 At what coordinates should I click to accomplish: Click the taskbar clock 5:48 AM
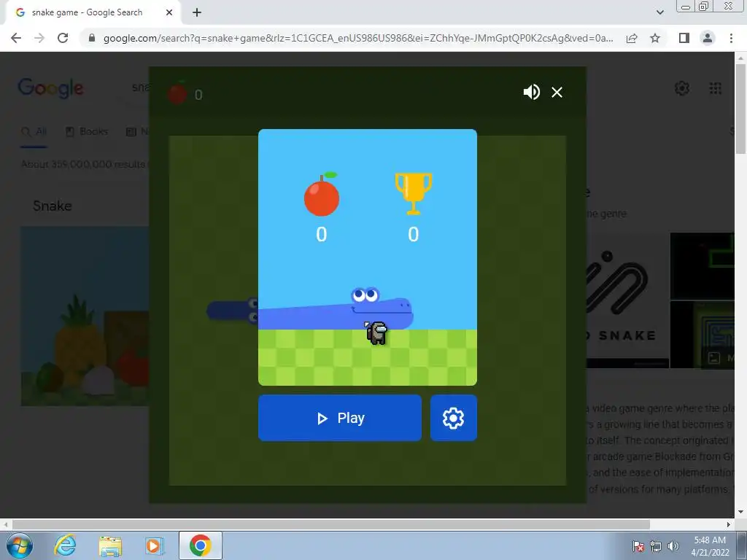click(710, 540)
